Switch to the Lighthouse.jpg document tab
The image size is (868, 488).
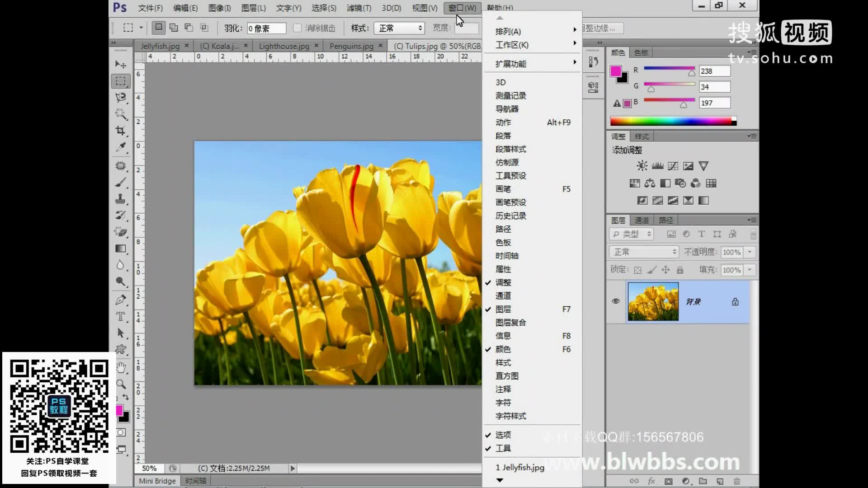point(284,46)
